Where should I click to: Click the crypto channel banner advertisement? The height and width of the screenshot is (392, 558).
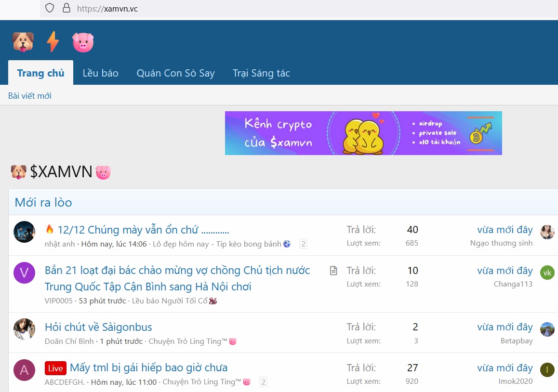click(x=363, y=133)
